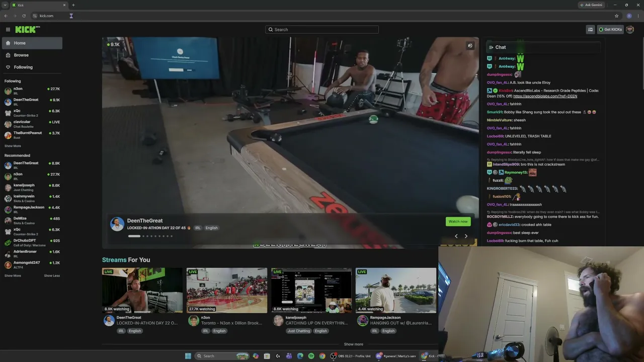Open the user profile avatar menu

click(630, 30)
